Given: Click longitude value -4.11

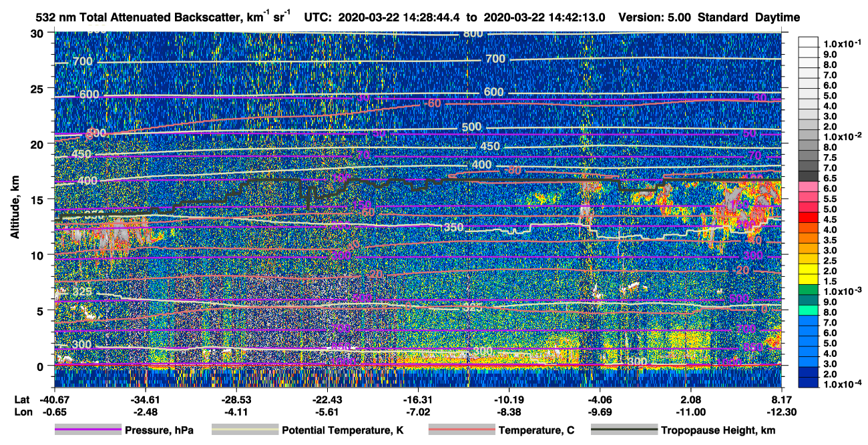Looking at the screenshot, I should (236, 412).
